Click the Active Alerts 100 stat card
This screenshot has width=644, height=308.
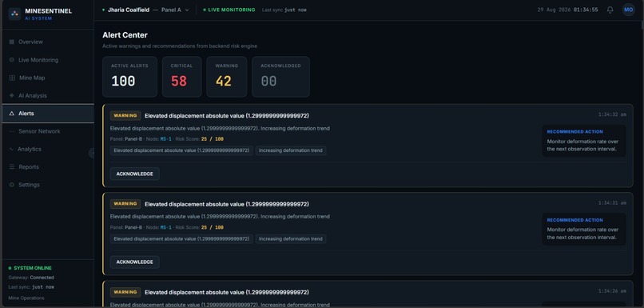[129, 77]
